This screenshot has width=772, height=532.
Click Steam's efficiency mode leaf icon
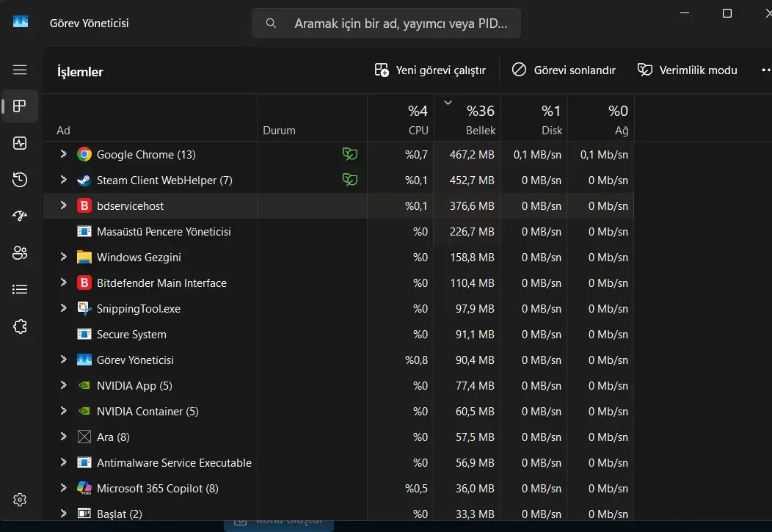[x=350, y=180]
